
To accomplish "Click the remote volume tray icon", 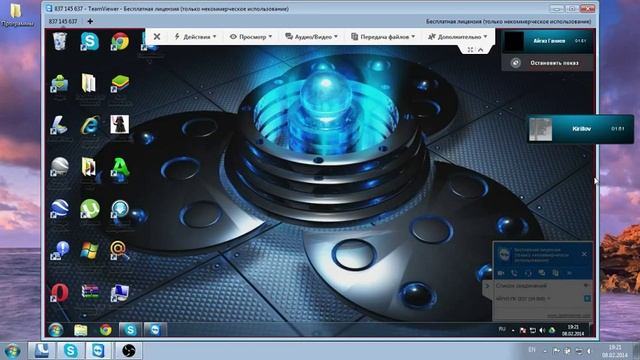I will 542,330.
